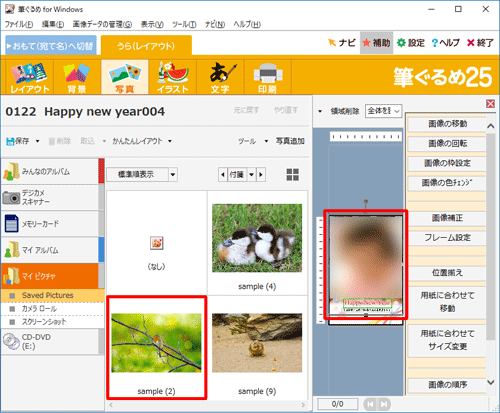Go to first page playback button
The width and height of the screenshot is (500, 413).
tap(370, 404)
